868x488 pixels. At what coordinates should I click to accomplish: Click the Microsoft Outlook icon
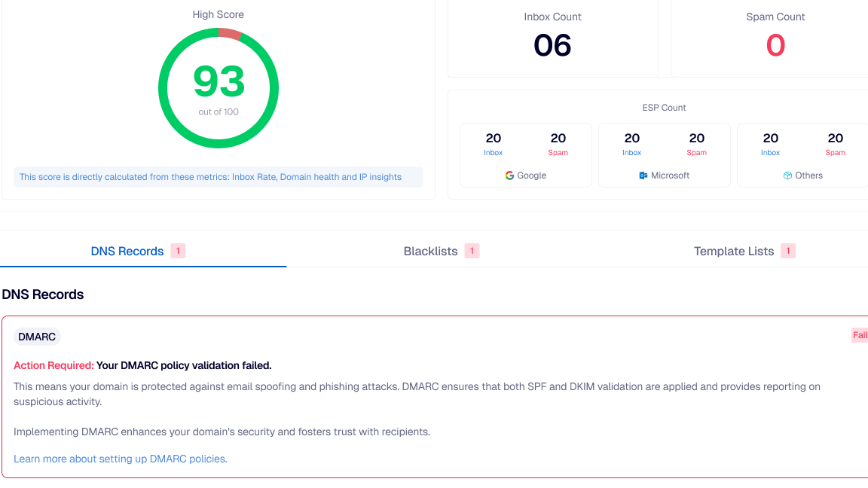[643, 175]
